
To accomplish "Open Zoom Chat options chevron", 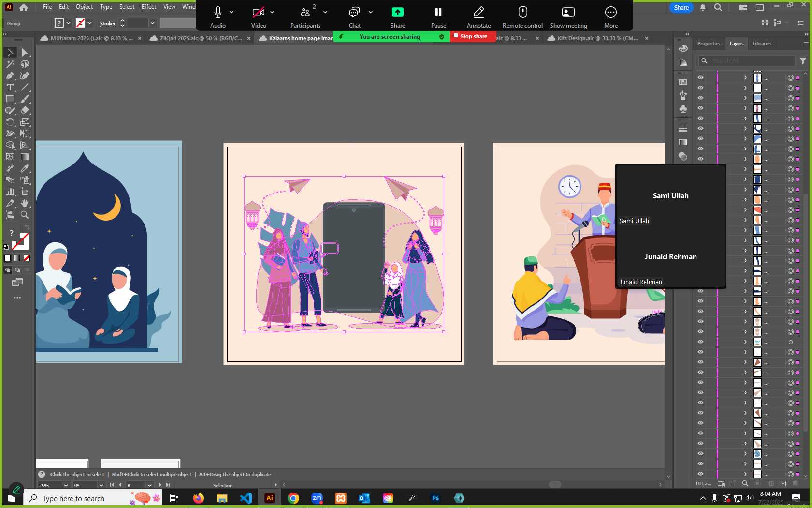I will [371, 12].
